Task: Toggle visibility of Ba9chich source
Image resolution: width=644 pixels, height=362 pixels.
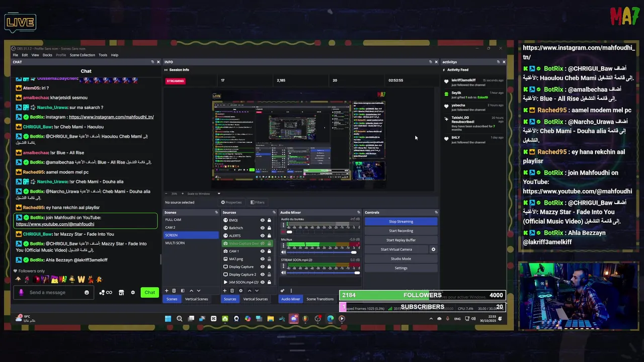Action: (262, 228)
